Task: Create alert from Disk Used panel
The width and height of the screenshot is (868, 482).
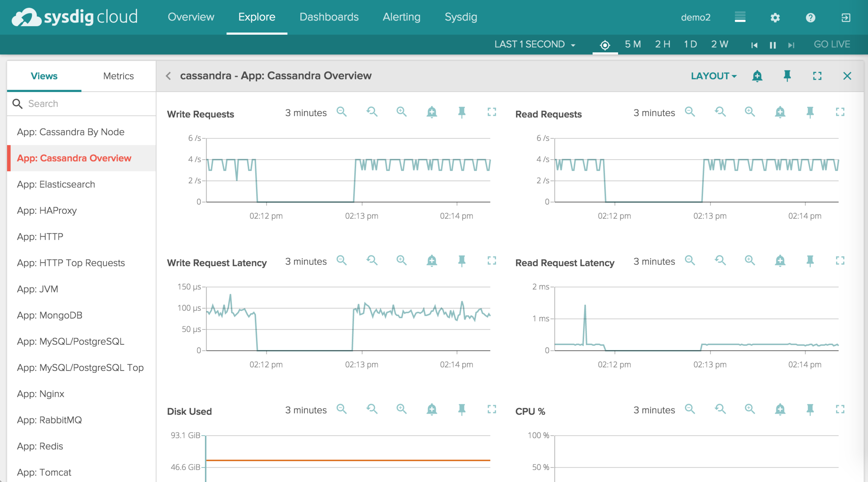Action: tap(432, 409)
